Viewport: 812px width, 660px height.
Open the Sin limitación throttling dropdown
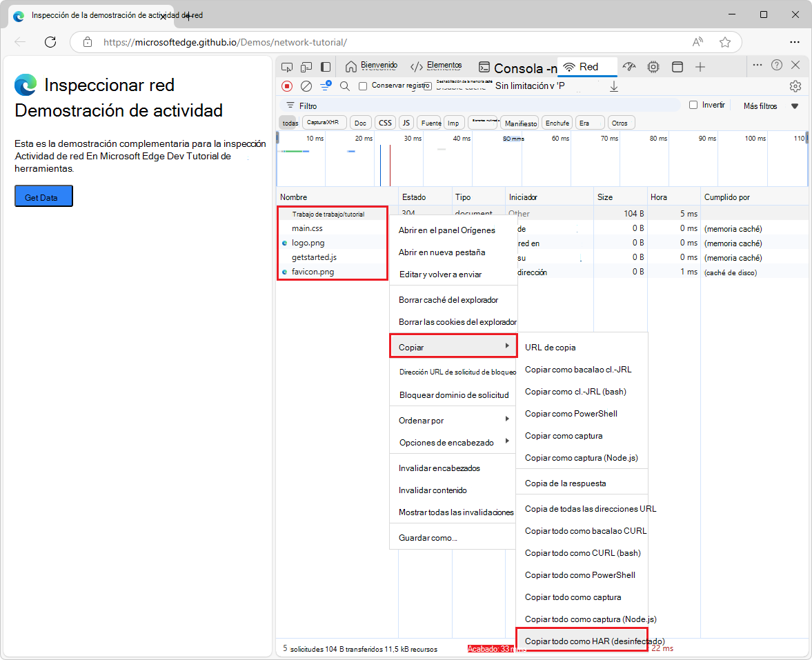pos(529,86)
